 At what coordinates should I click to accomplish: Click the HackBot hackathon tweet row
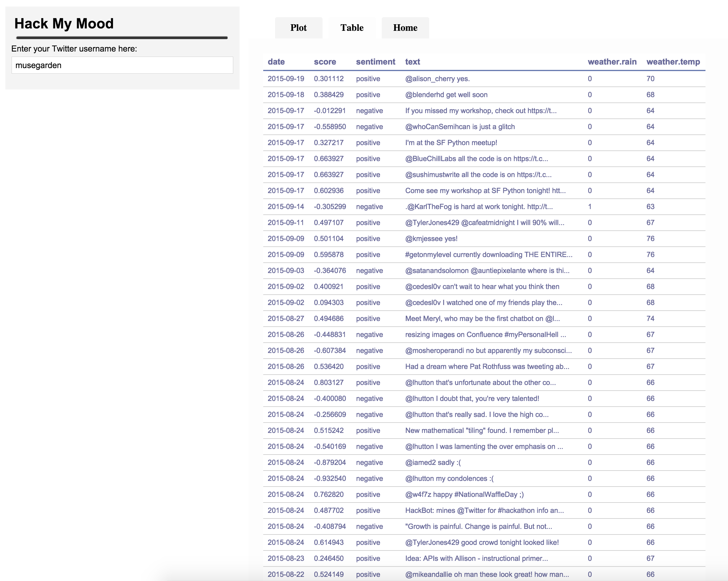[x=484, y=511]
